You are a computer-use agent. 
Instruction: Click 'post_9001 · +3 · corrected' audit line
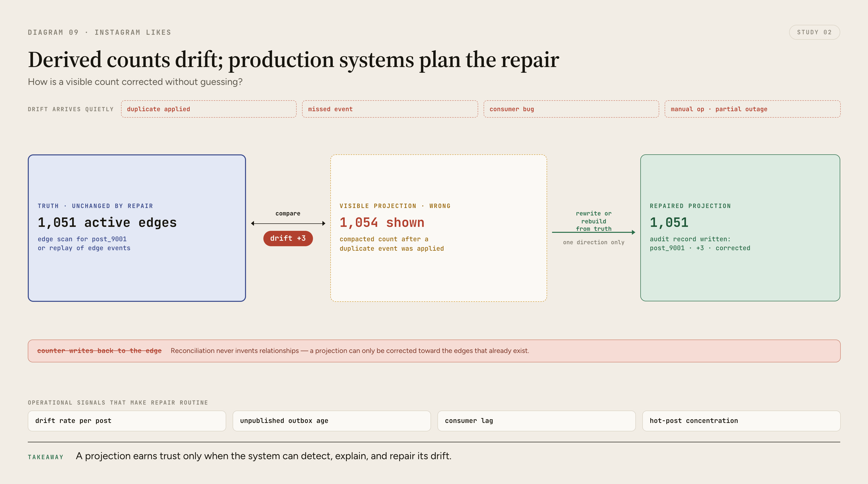pos(700,248)
